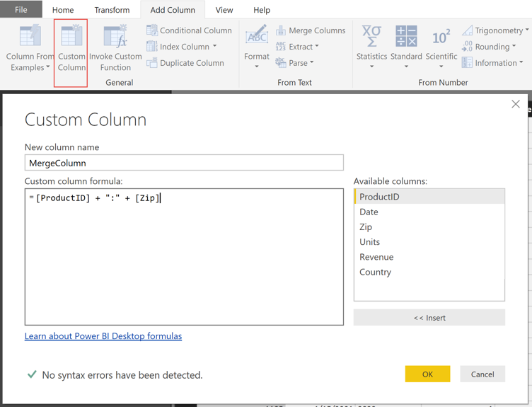The height and width of the screenshot is (407, 532).
Task: Select the Add Column tab
Action: (x=173, y=10)
